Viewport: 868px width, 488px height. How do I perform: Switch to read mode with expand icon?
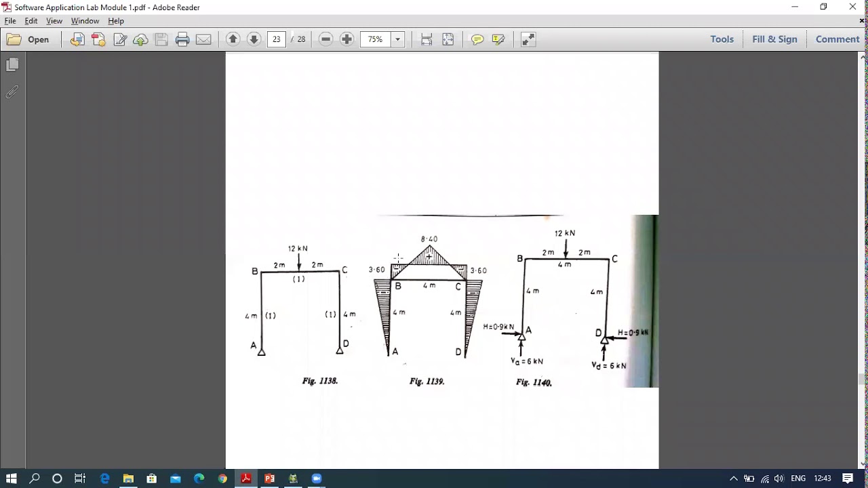tap(528, 39)
